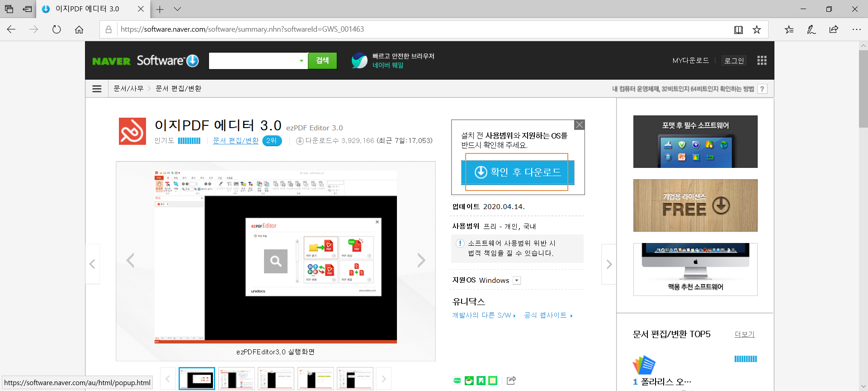The width and height of the screenshot is (868, 391).
Task: Click the ezPDF Editor app icon
Action: (x=132, y=131)
